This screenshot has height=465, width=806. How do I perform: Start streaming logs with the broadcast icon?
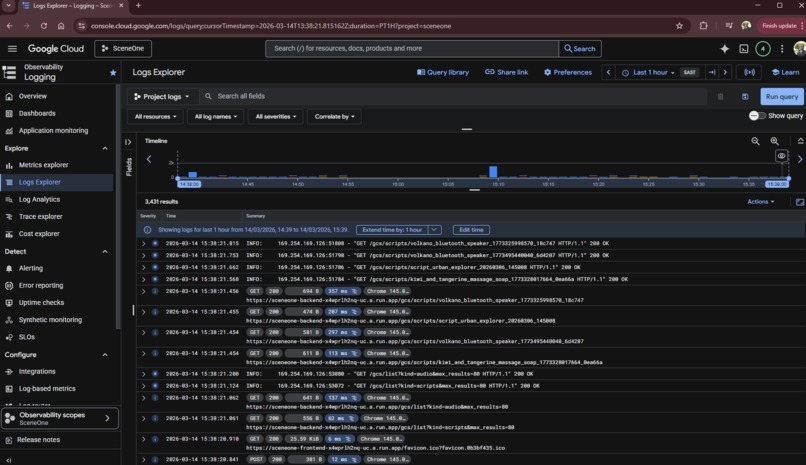[x=749, y=72]
